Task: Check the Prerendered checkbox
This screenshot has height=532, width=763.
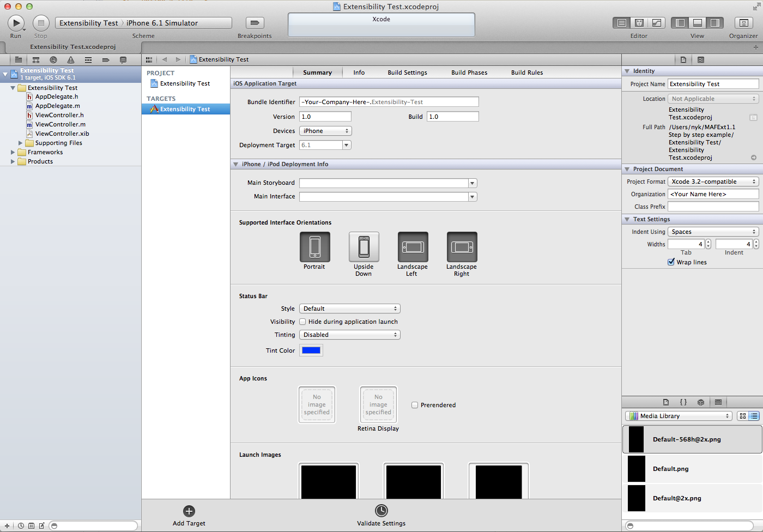Action: 415,405
